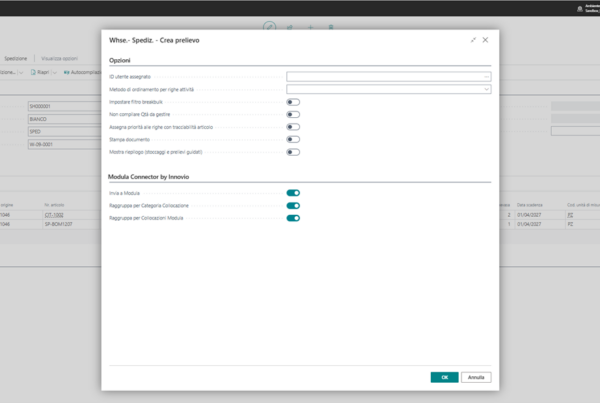Viewport: 600px width, 403px height.
Task: Click delete trash icon in background page
Action: [331, 27]
